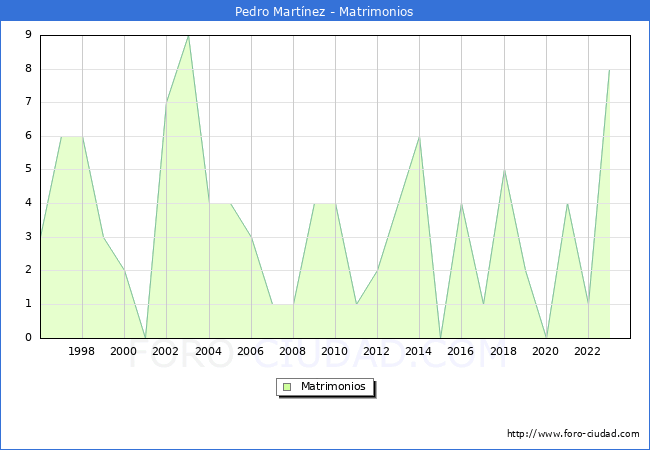Viewport: 650px width, 450px height.
Task: Click the y-axis label 8
Action: click(29, 68)
